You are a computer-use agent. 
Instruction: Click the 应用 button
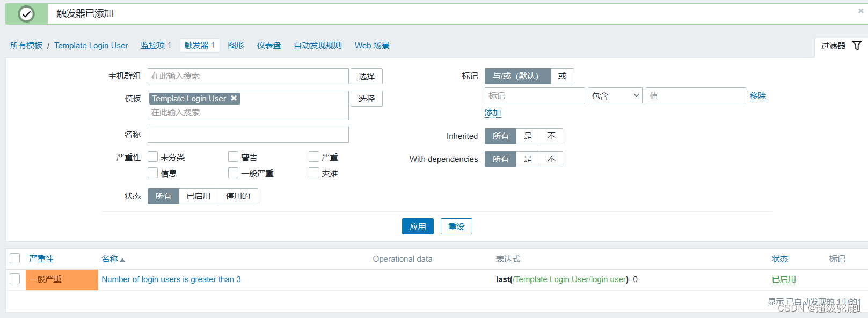click(418, 226)
